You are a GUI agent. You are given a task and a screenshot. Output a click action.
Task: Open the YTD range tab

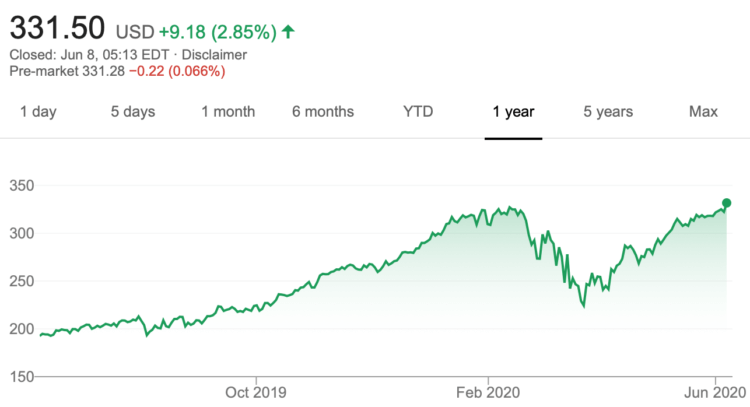[x=418, y=111]
